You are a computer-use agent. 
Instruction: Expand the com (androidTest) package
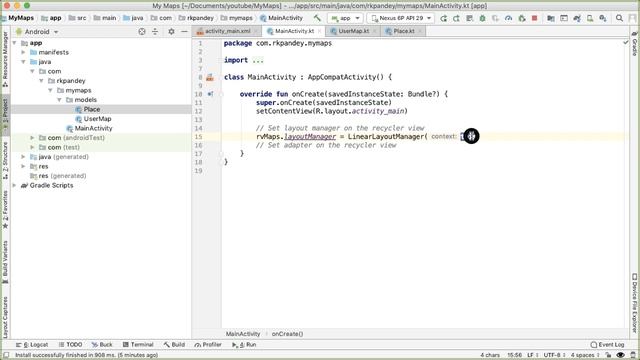[x=33, y=138]
